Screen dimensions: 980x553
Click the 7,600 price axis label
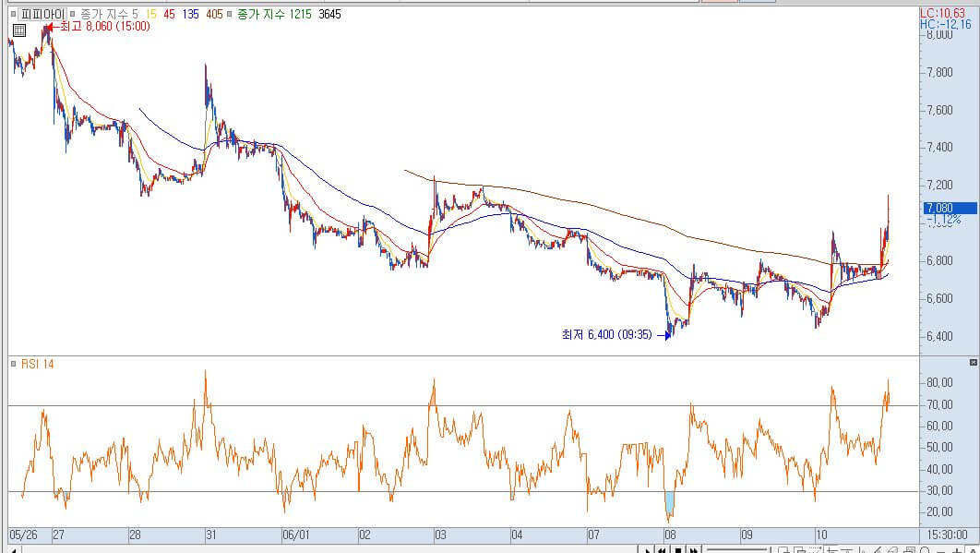click(940, 110)
